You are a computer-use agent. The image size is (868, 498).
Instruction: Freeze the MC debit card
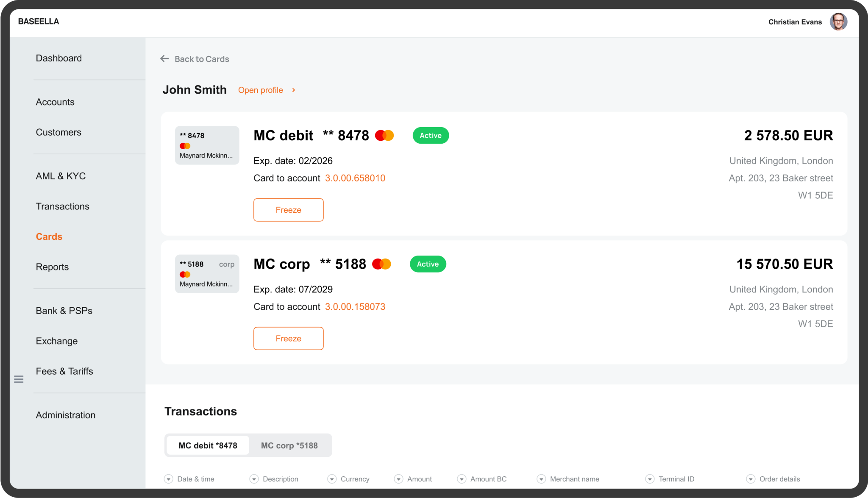point(288,210)
